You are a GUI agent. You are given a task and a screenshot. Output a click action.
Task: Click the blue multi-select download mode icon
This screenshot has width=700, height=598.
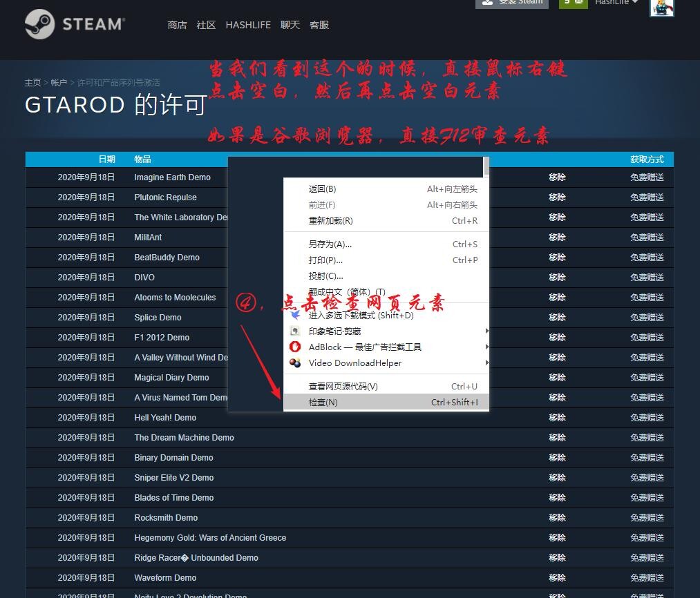click(x=295, y=316)
